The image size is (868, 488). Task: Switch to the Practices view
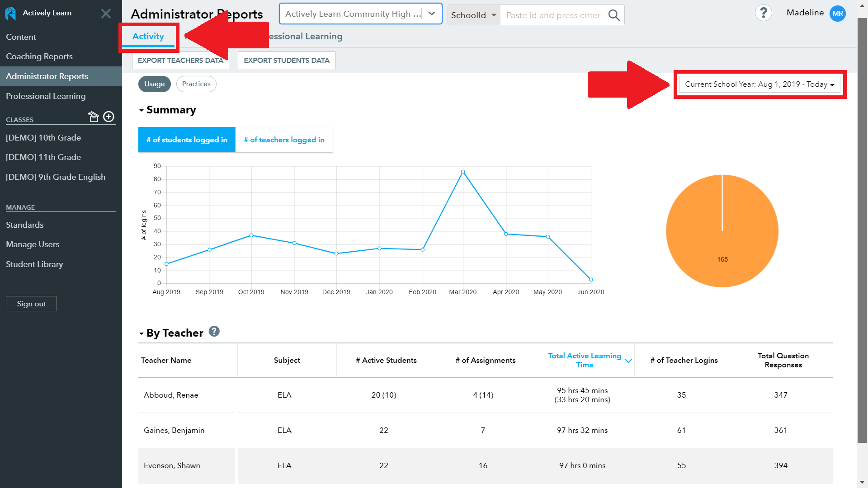point(196,84)
